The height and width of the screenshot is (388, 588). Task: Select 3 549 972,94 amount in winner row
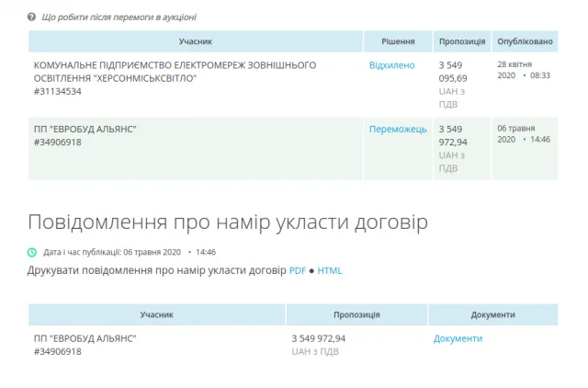coord(453,135)
